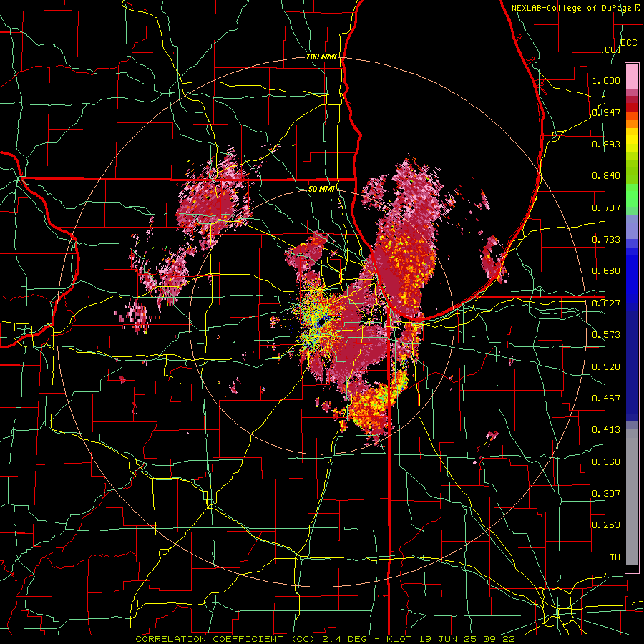Image resolution: width=644 pixels, height=644 pixels.
Task: Click the 0.947 legend value
Action: coord(606,112)
